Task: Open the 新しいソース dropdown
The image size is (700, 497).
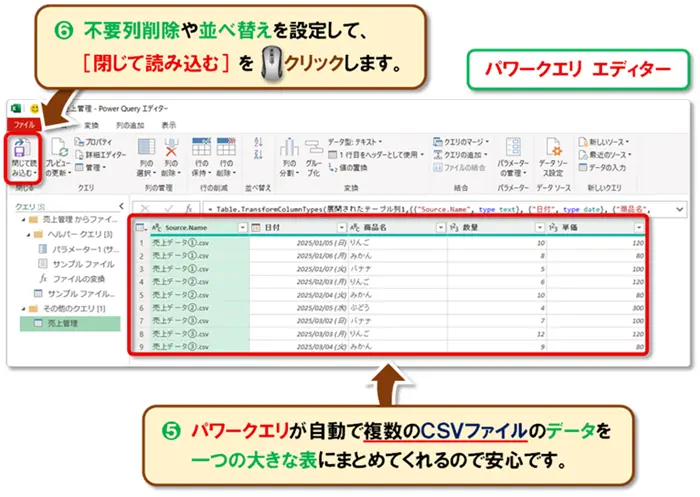Action: click(604, 142)
